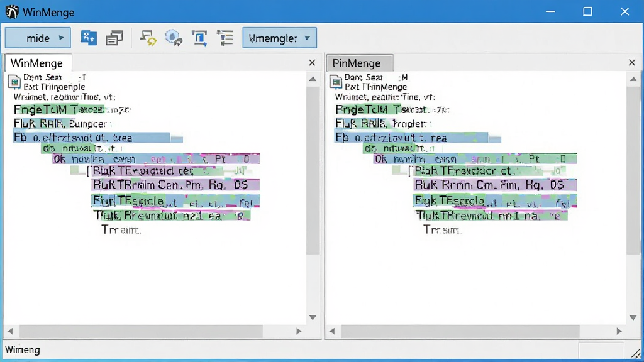Select the 'Ok nomitn easn' line in right pane
The image size is (644, 362).
(x=475, y=159)
